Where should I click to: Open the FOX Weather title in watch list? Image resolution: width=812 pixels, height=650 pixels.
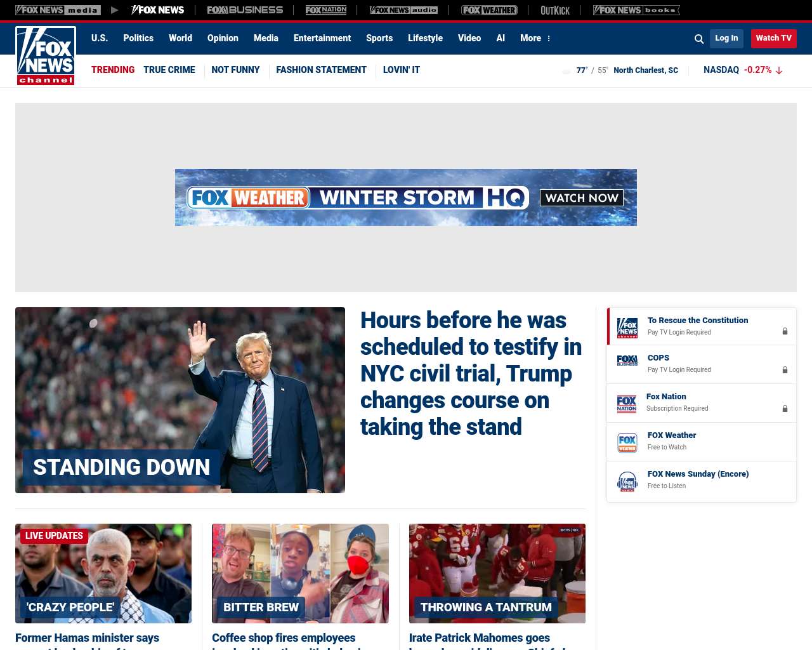pos(672,435)
